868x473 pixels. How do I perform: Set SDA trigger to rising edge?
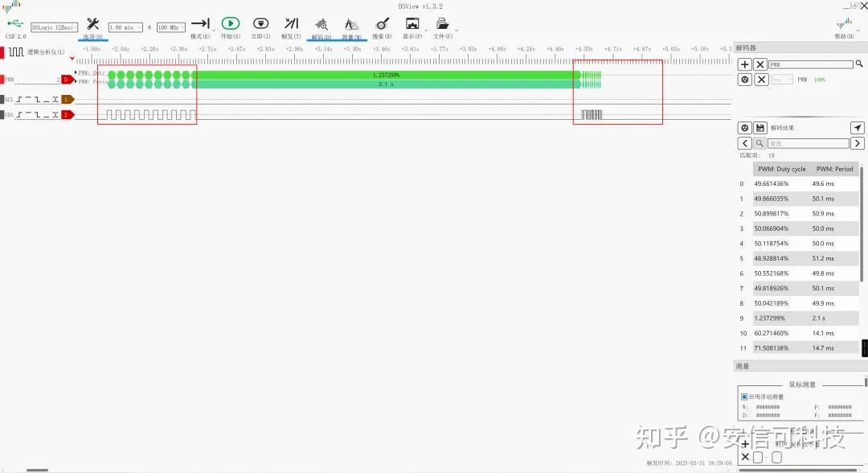tap(19, 115)
